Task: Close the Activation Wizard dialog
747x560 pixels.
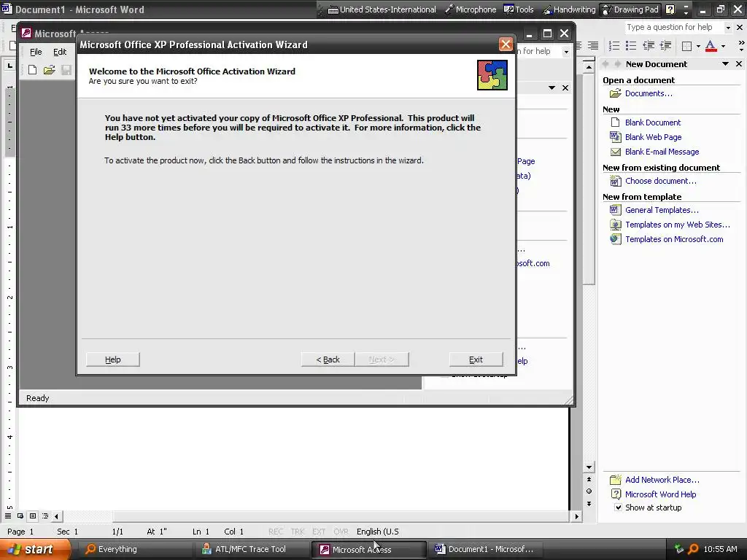Action: tap(506, 44)
